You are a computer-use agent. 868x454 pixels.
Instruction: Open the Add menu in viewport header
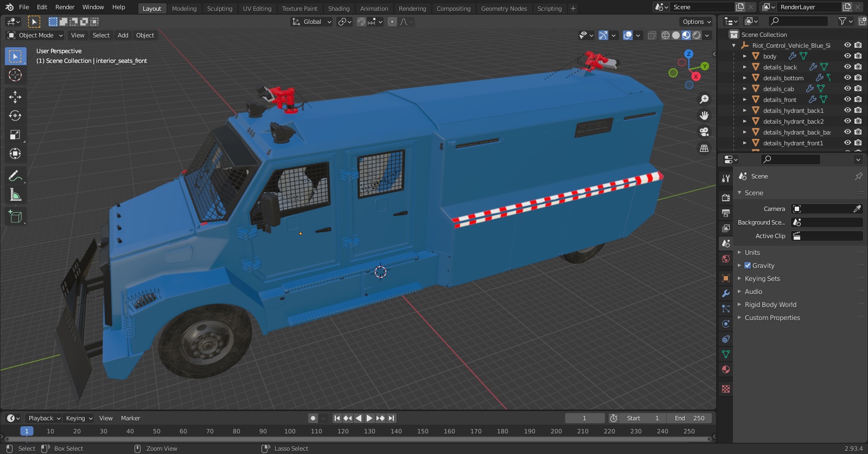pyautogui.click(x=123, y=35)
